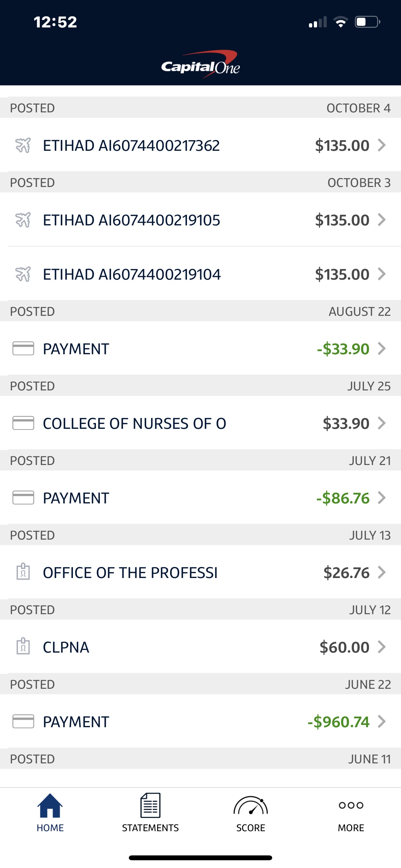Open ETIHAD AI6074400219105 transaction details

(x=131, y=220)
